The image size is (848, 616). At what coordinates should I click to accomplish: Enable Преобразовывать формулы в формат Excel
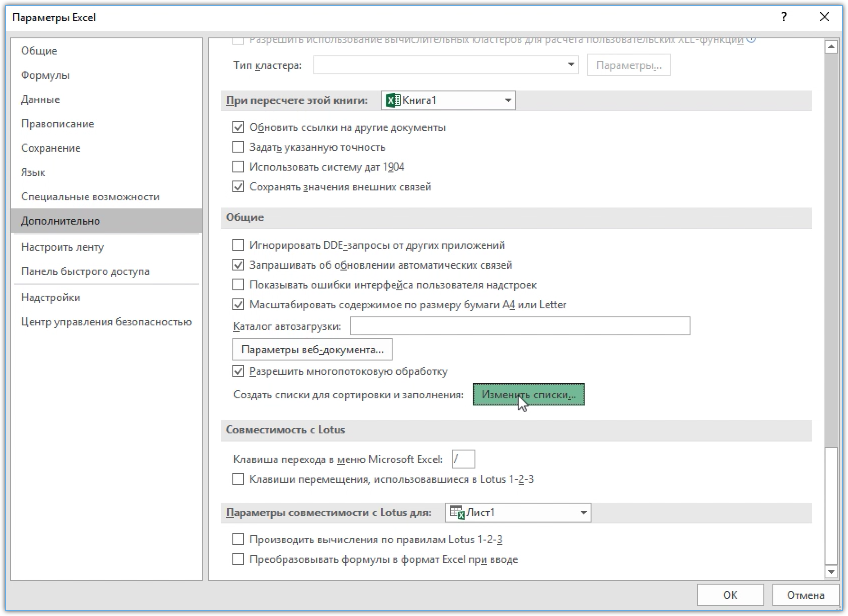click(x=238, y=559)
